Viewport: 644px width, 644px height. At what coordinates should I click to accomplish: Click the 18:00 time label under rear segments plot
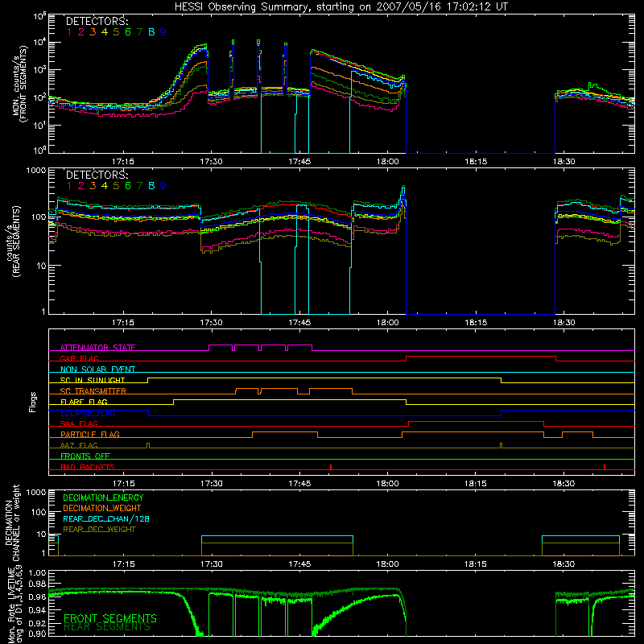click(x=388, y=323)
